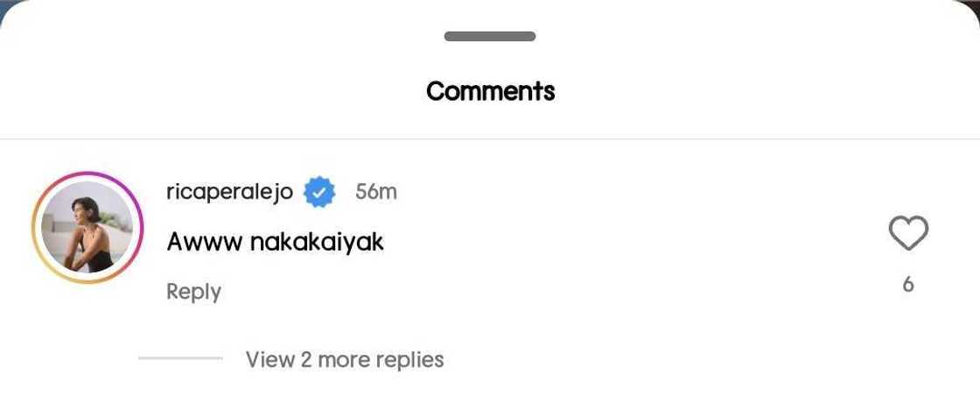Like the comment with the heart icon

(908, 234)
